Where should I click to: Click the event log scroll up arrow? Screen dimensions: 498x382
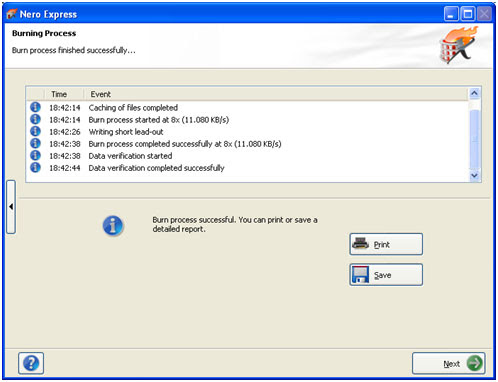[x=474, y=94]
